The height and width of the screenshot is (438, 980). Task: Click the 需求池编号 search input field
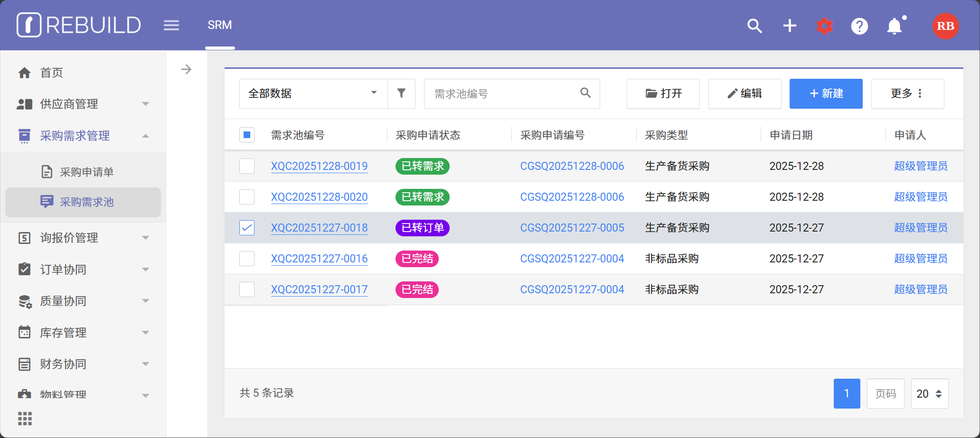pos(503,93)
